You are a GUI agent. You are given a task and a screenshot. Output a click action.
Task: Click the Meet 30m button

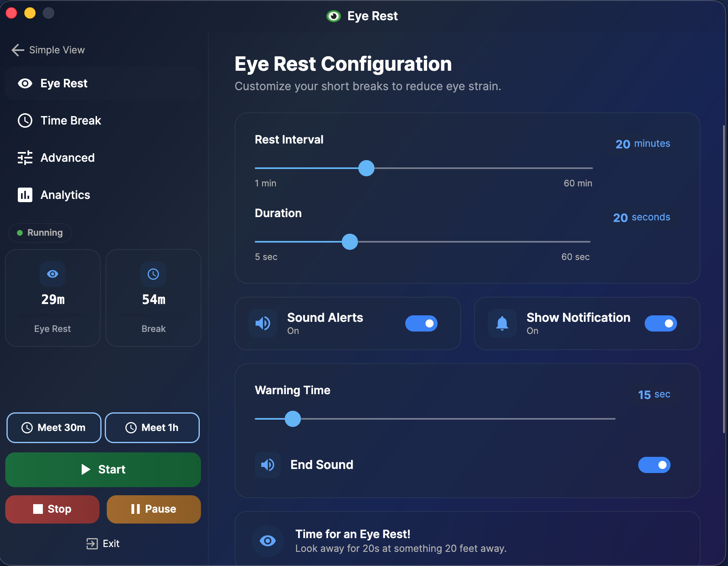[x=54, y=428]
